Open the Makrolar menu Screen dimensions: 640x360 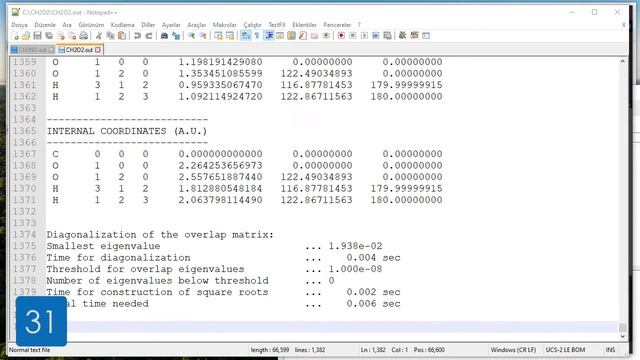[x=224, y=25]
